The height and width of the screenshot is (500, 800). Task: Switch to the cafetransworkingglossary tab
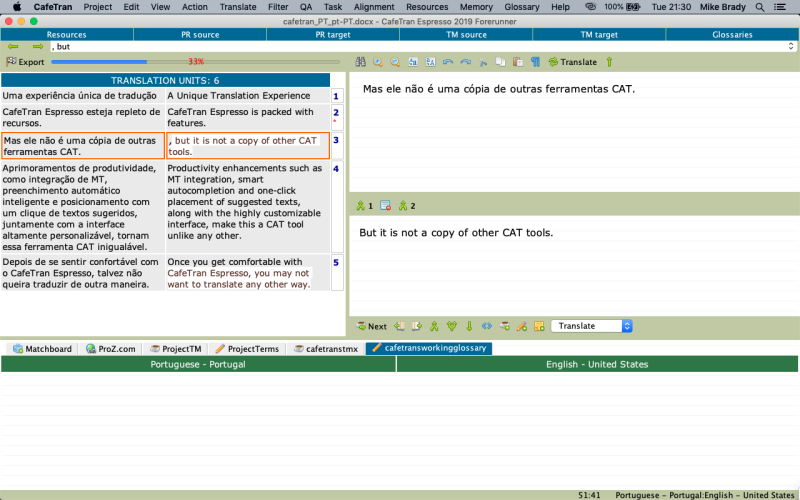(x=429, y=348)
